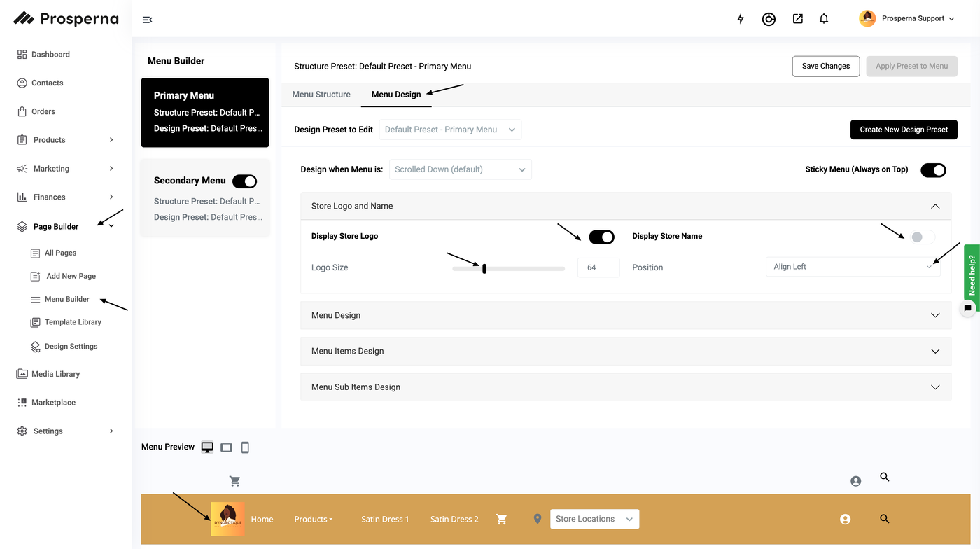Open the external link icon in header
This screenshot has width=980, height=549.
point(798,19)
